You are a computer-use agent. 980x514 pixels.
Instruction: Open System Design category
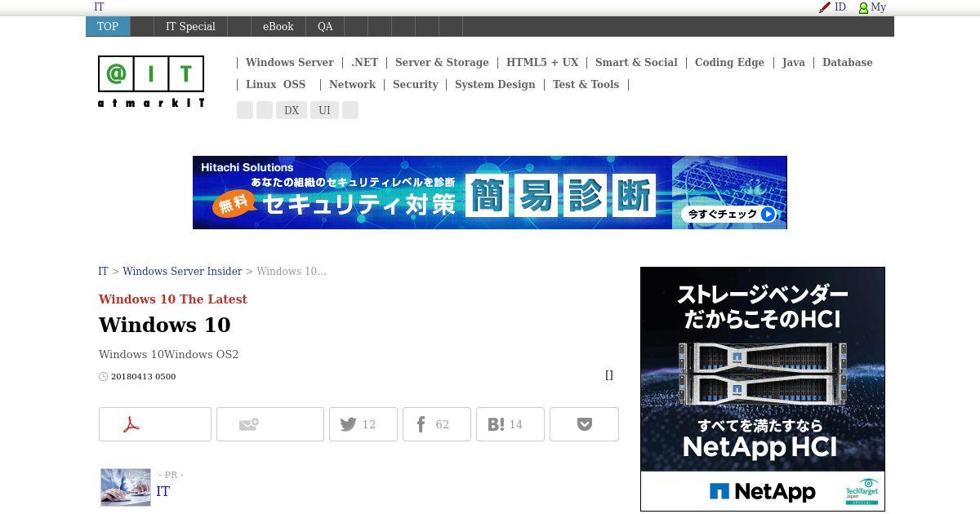point(495,84)
